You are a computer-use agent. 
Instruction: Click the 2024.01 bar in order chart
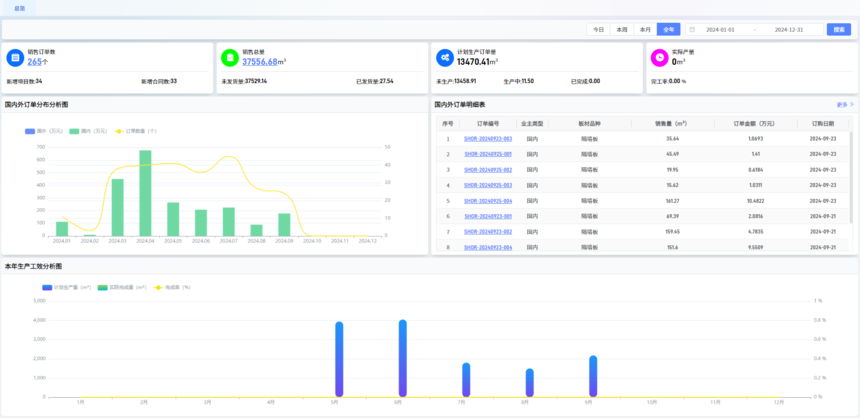click(x=62, y=229)
